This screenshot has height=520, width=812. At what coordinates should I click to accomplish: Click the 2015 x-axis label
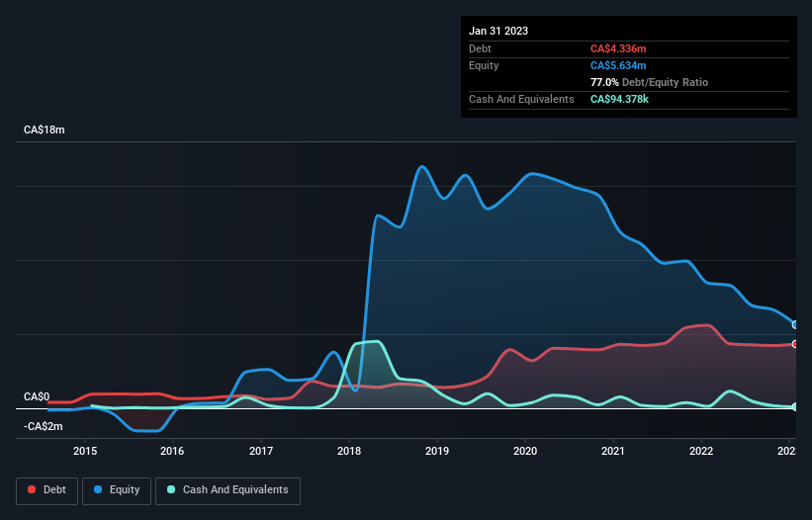coord(85,451)
